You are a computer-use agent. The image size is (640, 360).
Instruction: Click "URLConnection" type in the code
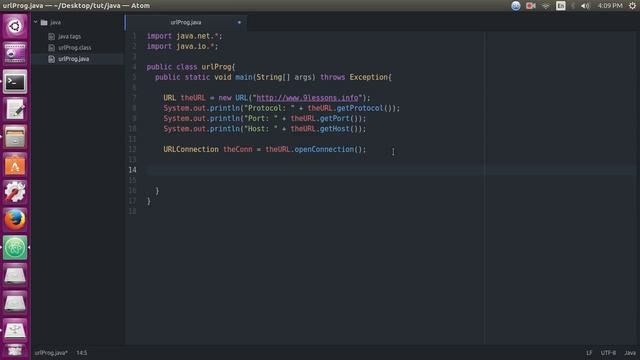click(191, 149)
